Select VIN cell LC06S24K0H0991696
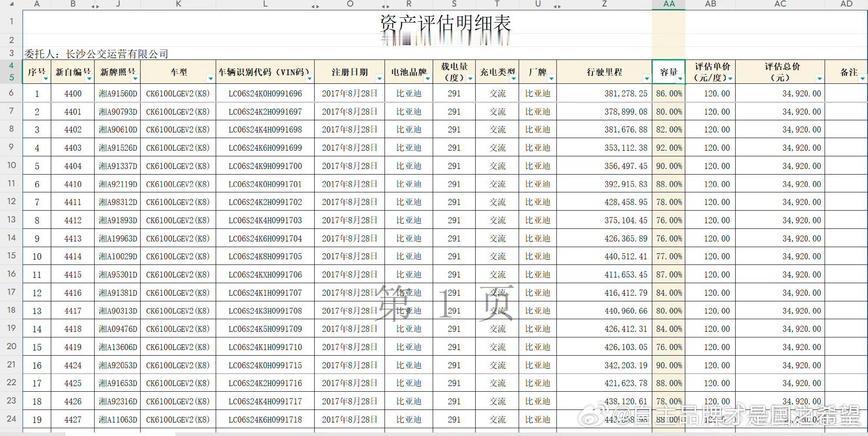This screenshot has width=868, height=436. (x=265, y=93)
